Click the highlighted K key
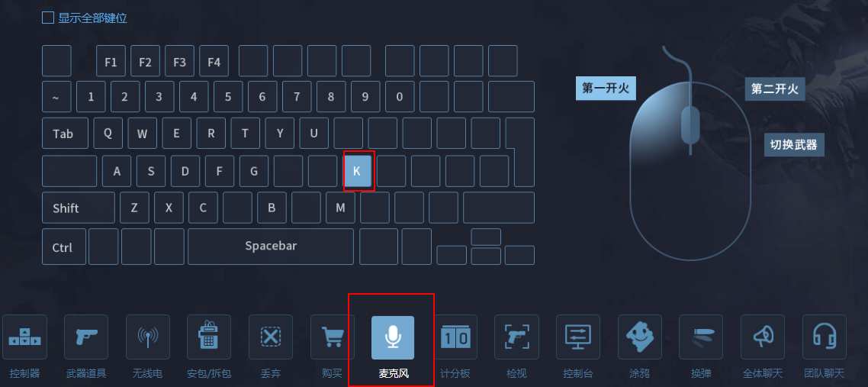The width and height of the screenshot is (868, 387). [x=357, y=171]
